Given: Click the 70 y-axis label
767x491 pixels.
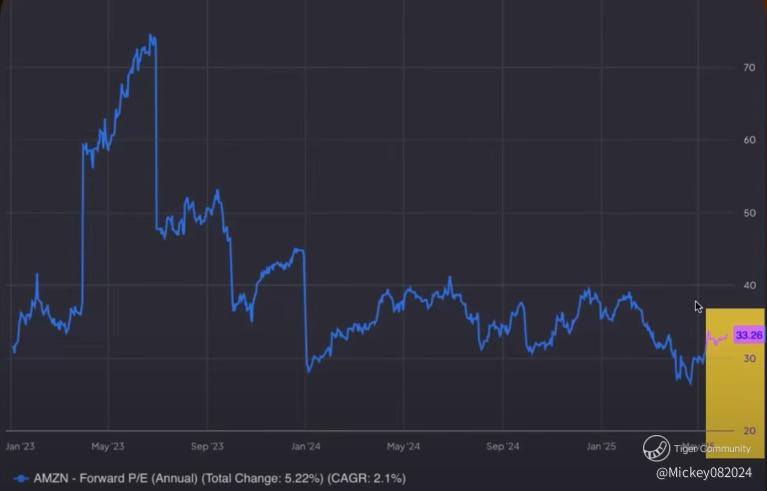Looking at the screenshot, I should pos(749,67).
